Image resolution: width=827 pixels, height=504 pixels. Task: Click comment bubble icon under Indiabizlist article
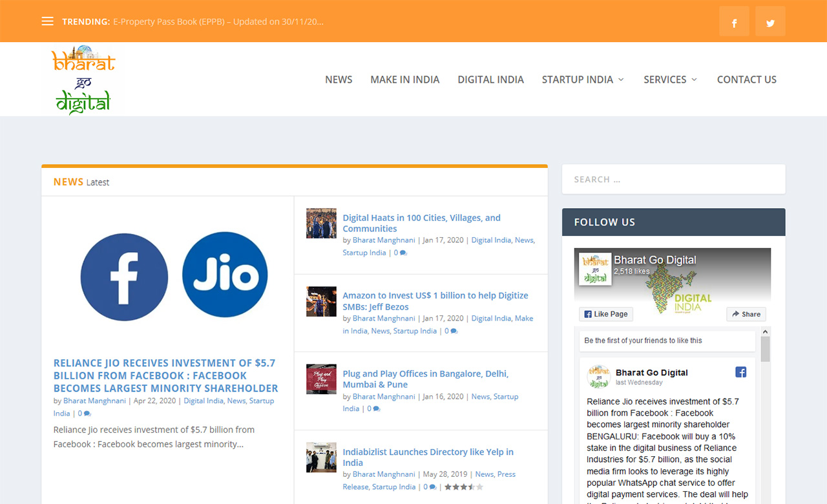click(x=433, y=487)
